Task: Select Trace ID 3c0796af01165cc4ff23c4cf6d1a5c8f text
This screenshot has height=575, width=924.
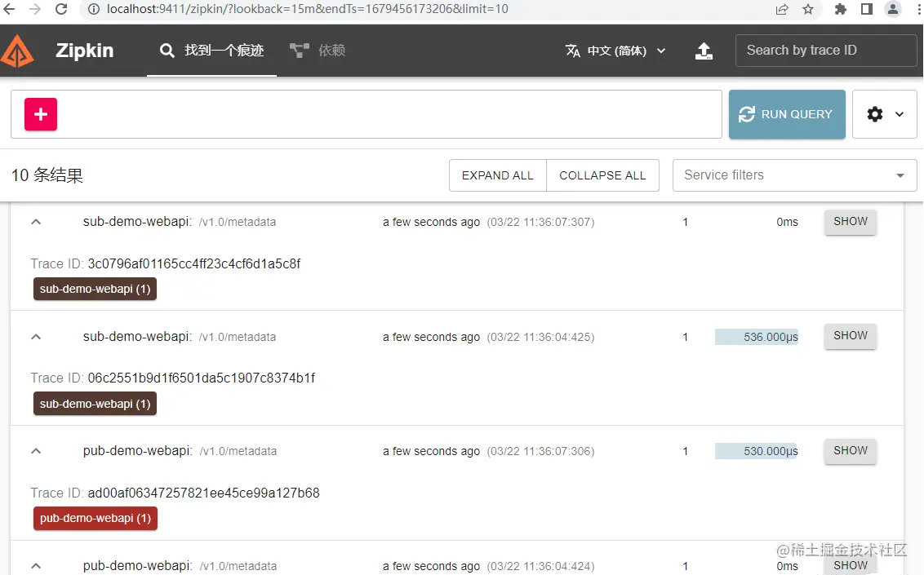Action: point(194,263)
